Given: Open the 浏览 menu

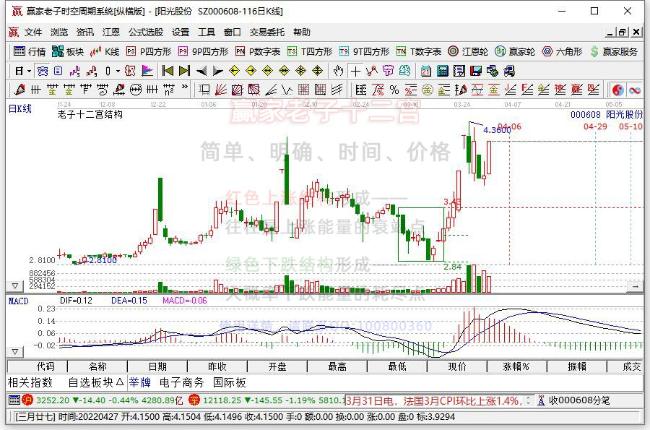Looking at the screenshot, I should (59, 32).
